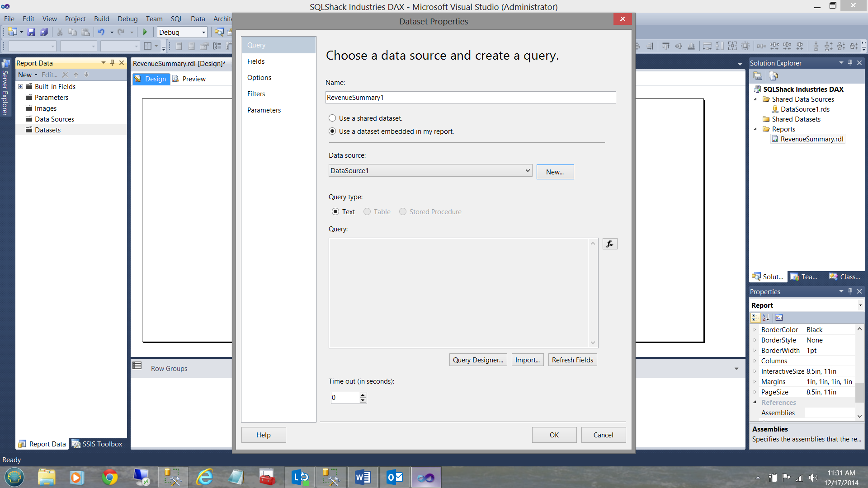Select Use a shared dataset option
Viewport: 868px width, 488px height.
coord(332,118)
